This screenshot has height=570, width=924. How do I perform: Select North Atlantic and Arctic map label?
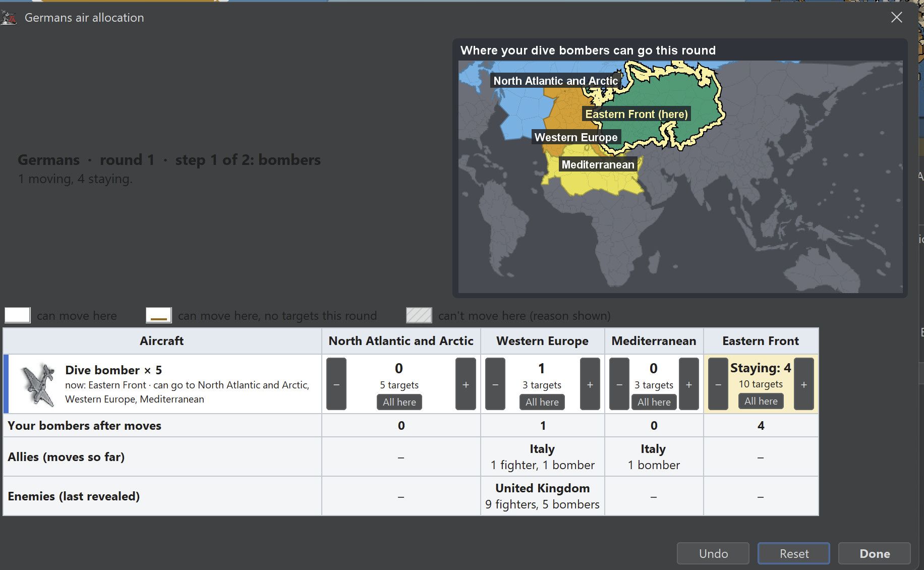point(555,81)
